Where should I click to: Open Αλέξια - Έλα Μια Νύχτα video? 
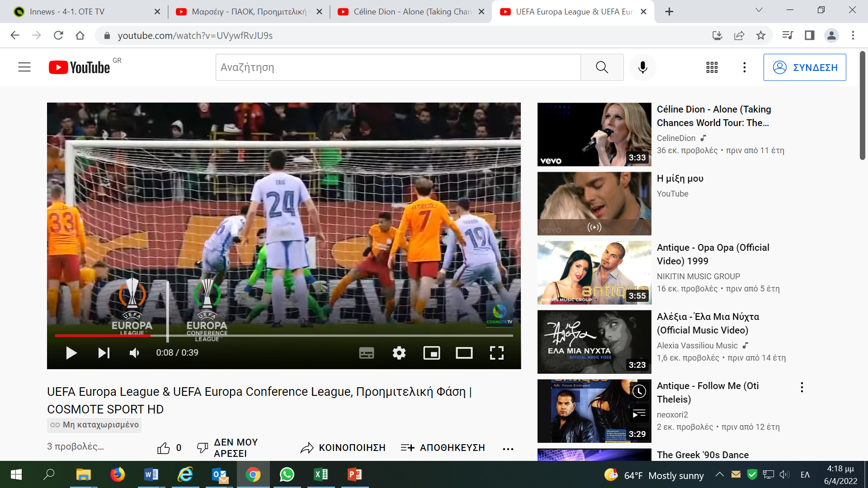(594, 342)
